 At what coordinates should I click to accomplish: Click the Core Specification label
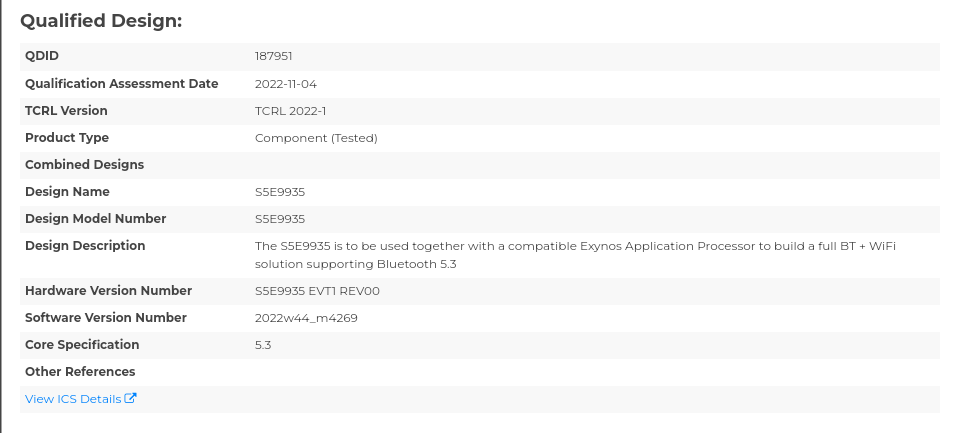click(x=82, y=344)
